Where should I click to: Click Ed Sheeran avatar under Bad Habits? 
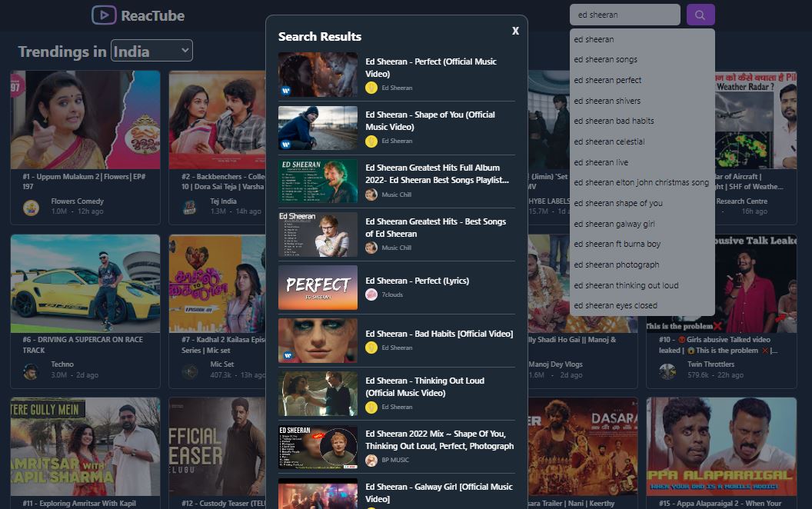(371, 348)
